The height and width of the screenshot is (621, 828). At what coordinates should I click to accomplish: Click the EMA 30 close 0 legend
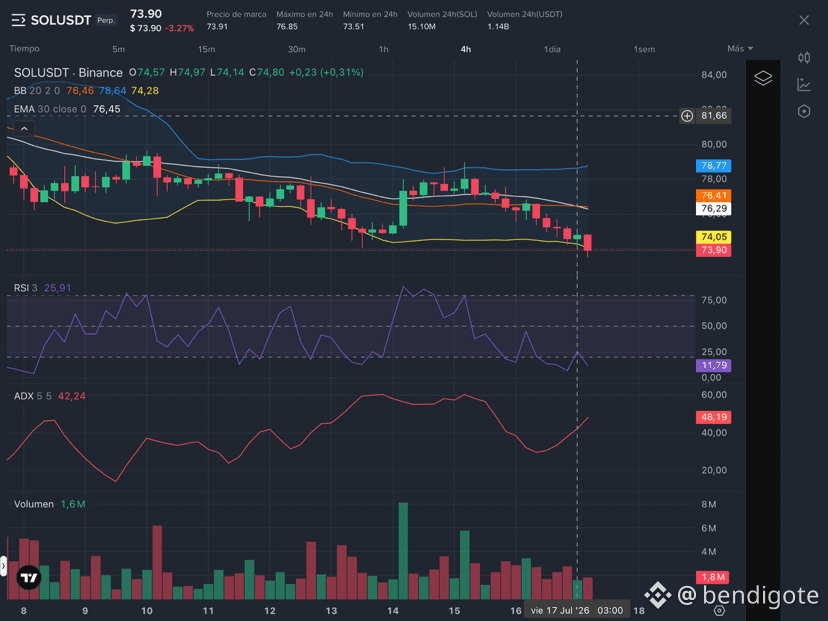[x=50, y=109]
